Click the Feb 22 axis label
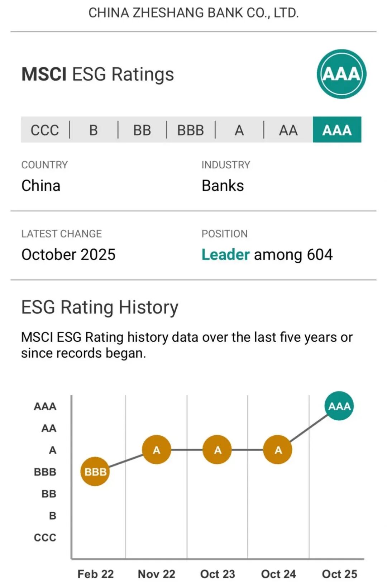The image size is (387, 588). [95, 574]
